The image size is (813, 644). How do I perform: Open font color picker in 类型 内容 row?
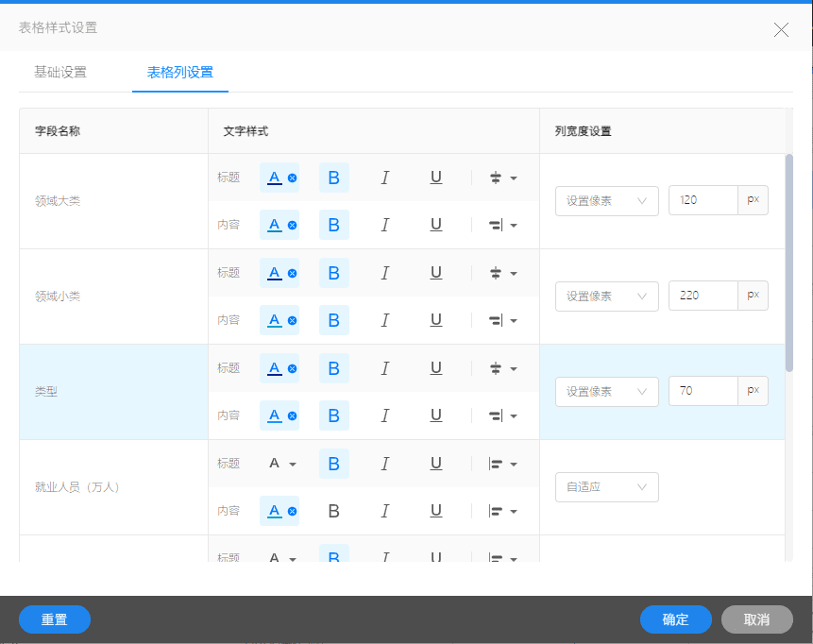(274, 415)
